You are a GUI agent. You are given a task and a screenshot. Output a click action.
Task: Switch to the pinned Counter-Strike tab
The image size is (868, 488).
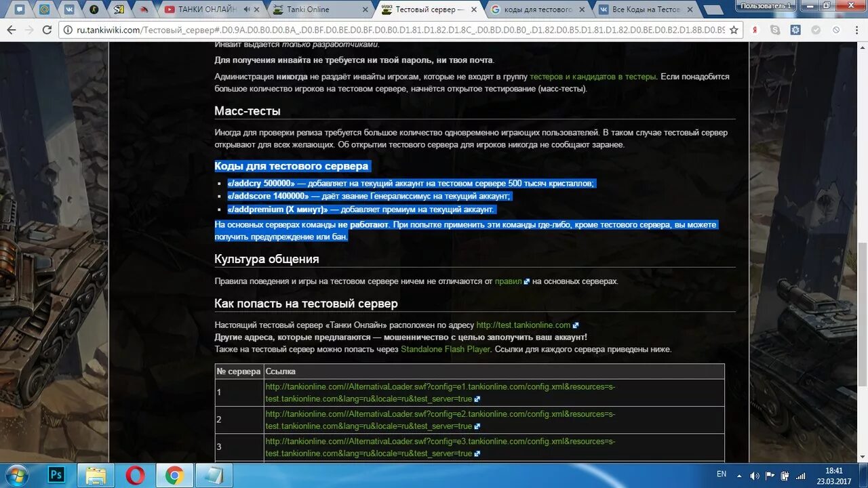(x=94, y=9)
